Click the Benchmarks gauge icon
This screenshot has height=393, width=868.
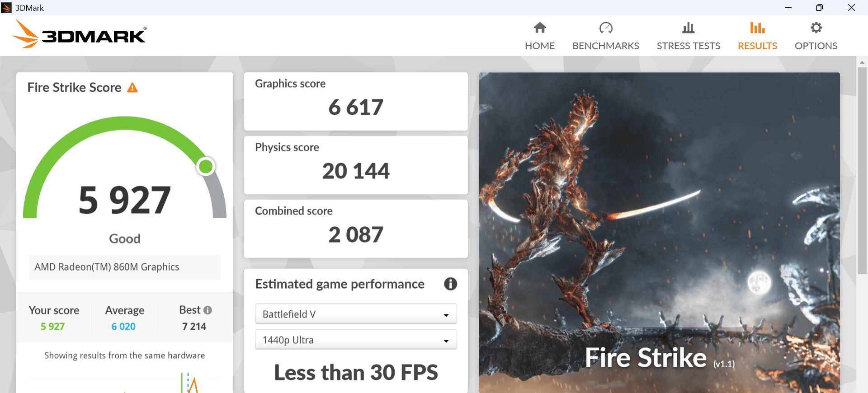pyautogui.click(x=606, y=28)
